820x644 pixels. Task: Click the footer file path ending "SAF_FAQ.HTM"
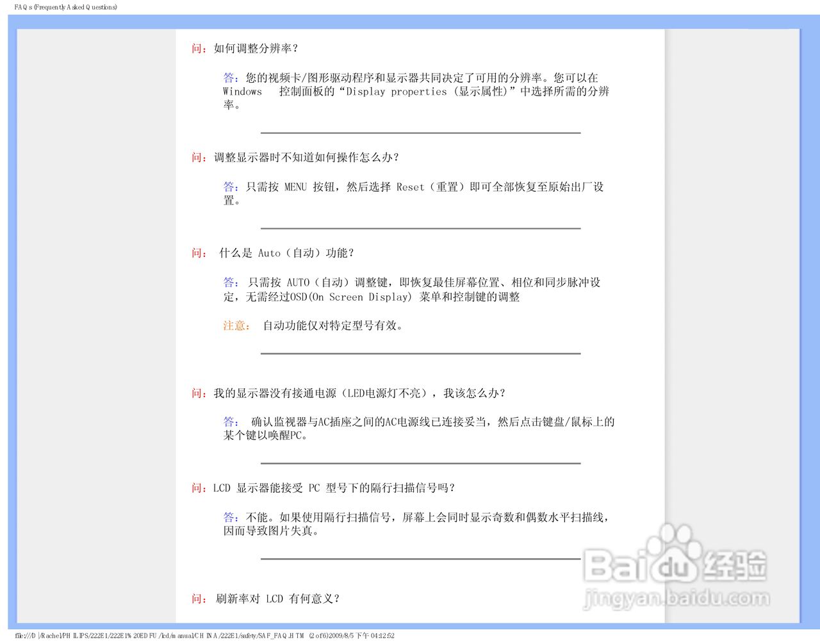tap(160, 636)
